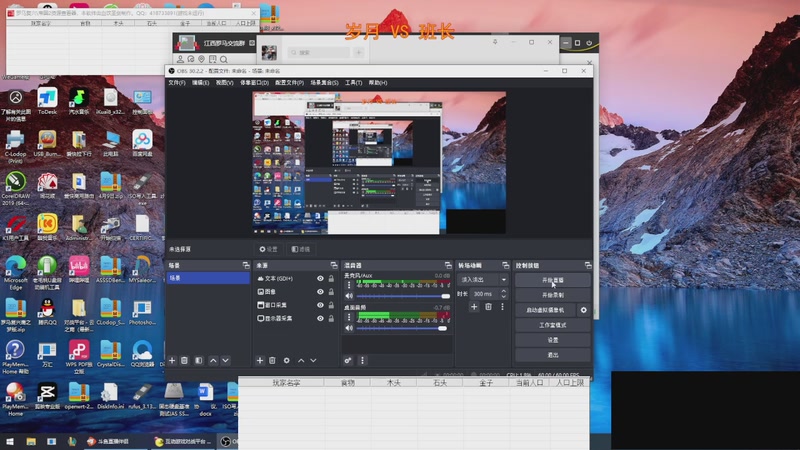Open 编辑(E) menu in OBS
The width and height of the screenshot is (800, 450).
click(x=201, y=83)
